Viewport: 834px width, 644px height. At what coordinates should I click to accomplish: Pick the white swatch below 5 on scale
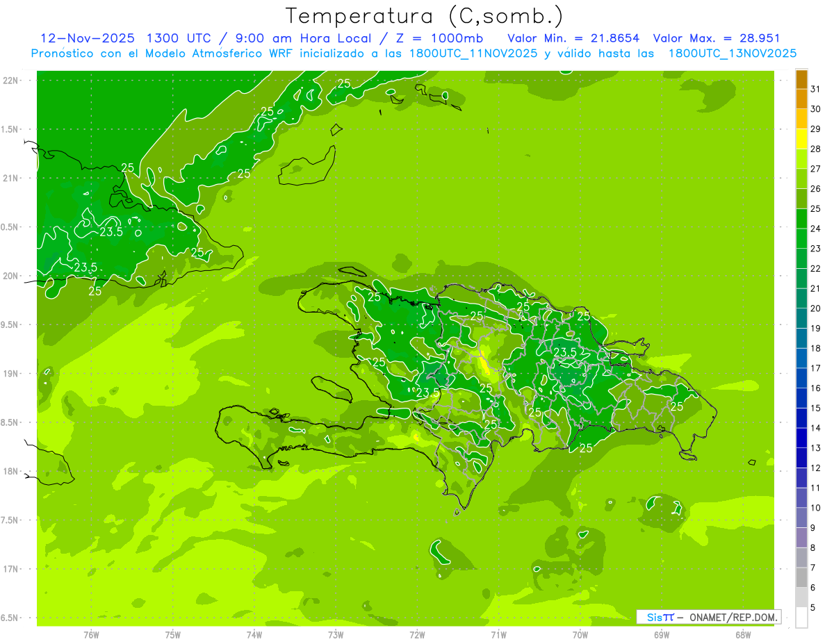[801, 618]
